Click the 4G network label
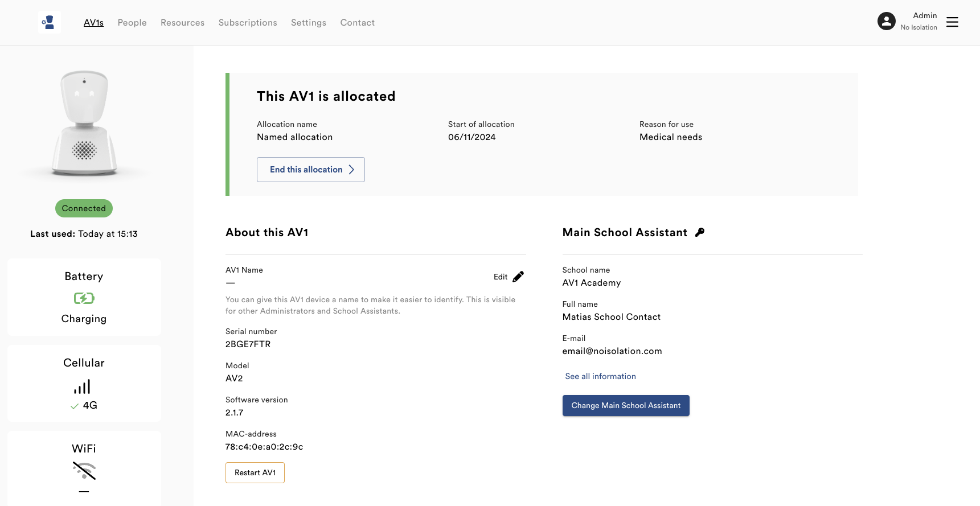The image size is (980, 506). (x=90, y=405)
